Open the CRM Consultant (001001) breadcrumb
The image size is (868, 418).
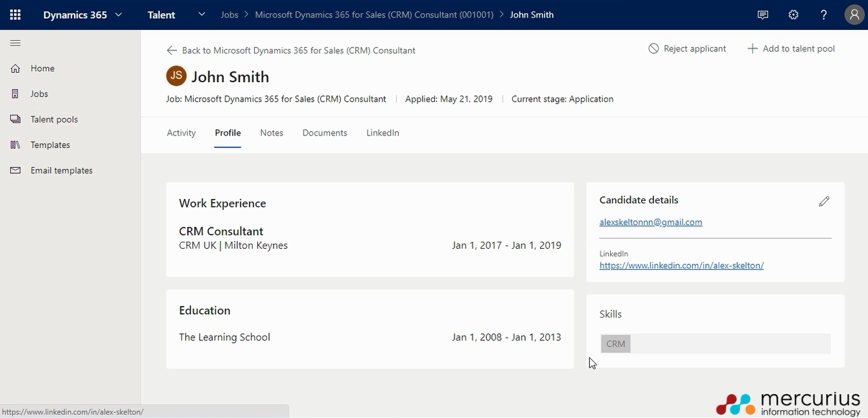click(374, 14)
